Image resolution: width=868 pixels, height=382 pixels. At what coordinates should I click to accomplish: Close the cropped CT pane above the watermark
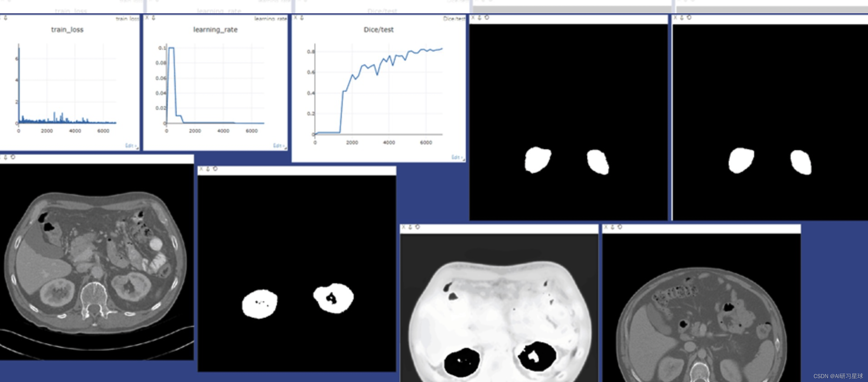606,227
